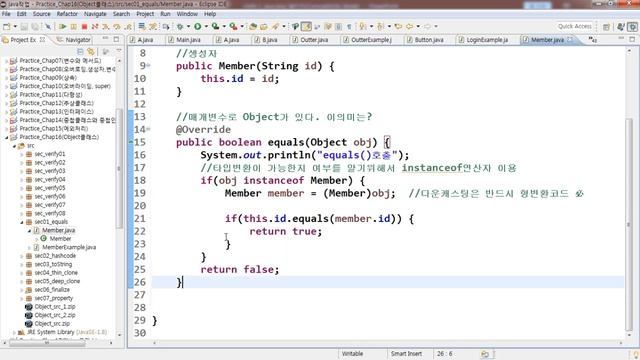Switch to the Debug perspective icon

coord(633,27)
